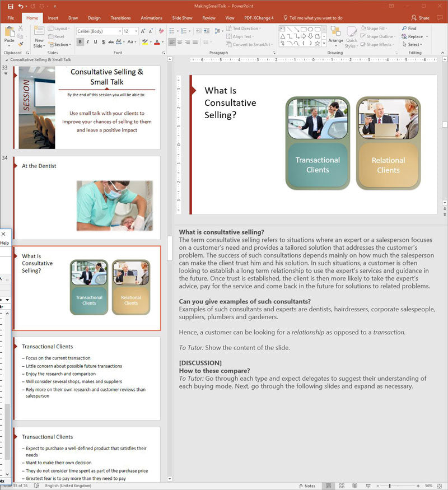Viewport: 448px width, 490px height.
Task: Click Tell me what you want to do
Action: point(313,18)
